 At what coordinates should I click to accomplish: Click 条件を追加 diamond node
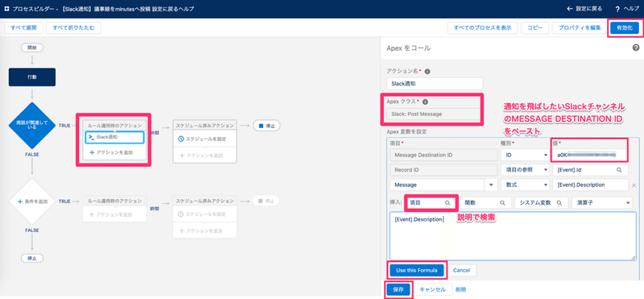(x=31, y=201)
